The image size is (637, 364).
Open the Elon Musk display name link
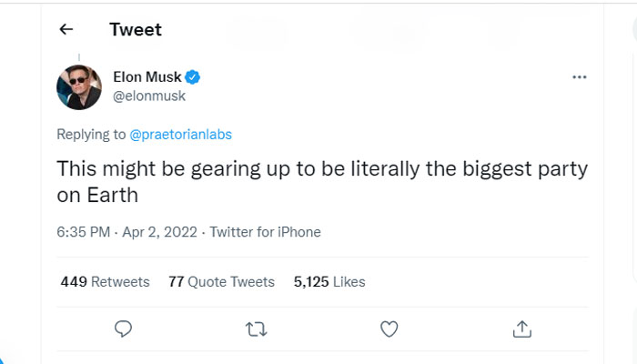pos(147,76)
